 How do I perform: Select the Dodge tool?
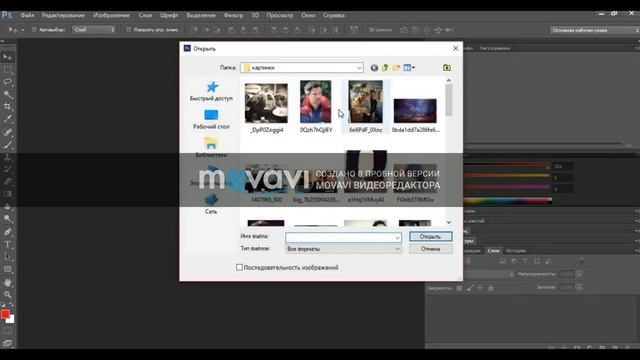[8, 219]
